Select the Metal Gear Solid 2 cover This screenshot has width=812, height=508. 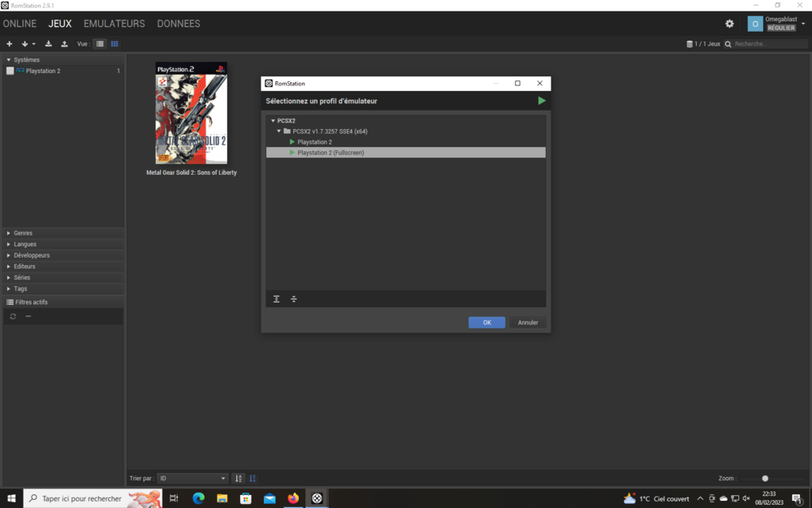coord(192,113)
